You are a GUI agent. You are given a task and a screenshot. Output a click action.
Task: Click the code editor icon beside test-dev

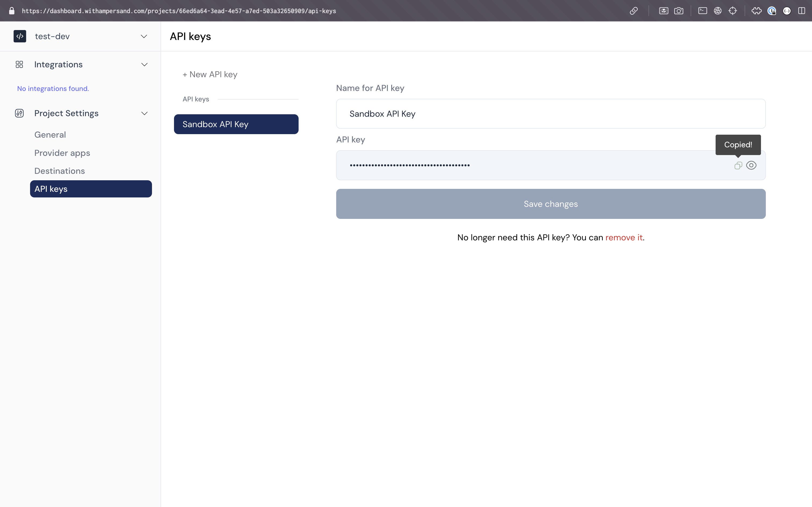[20, 36]
